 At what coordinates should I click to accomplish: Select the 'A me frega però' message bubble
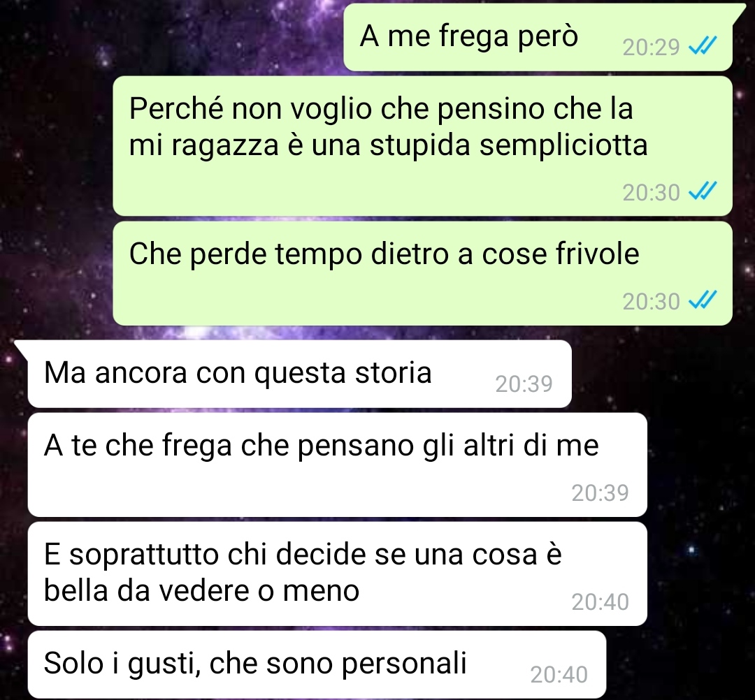pos(538,38)
